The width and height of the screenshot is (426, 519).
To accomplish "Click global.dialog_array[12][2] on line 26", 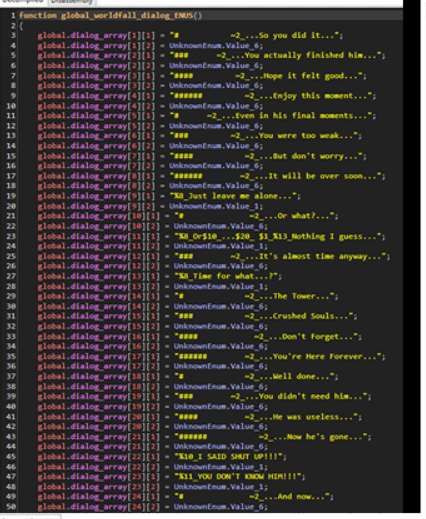I will (99, 266).
